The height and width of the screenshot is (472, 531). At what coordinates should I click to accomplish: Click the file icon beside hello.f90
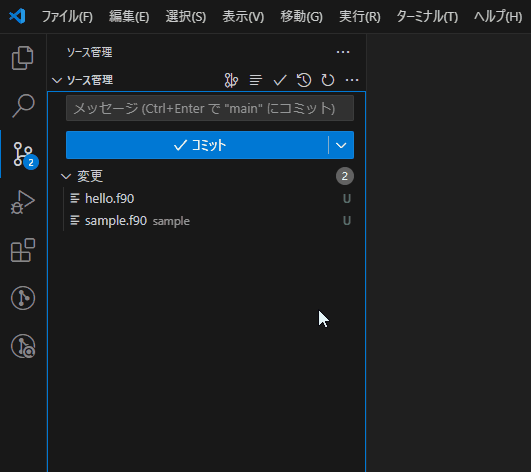click(x=75, y=198)
